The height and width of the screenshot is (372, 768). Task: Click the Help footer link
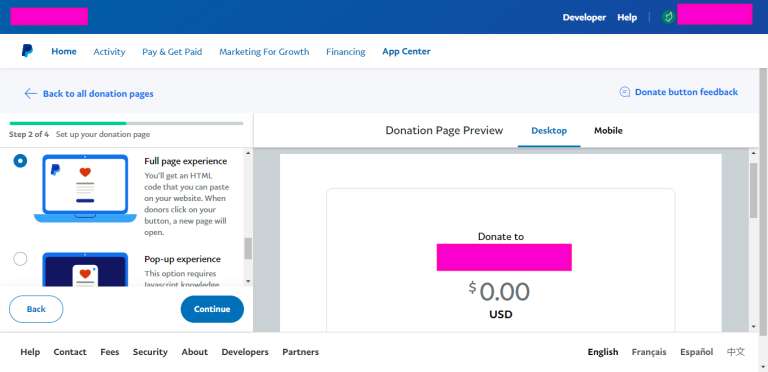click(30, 352)
